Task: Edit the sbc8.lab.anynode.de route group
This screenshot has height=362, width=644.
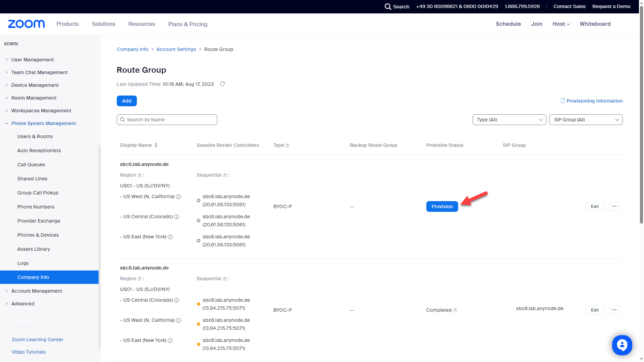Action: coord(595,310)
